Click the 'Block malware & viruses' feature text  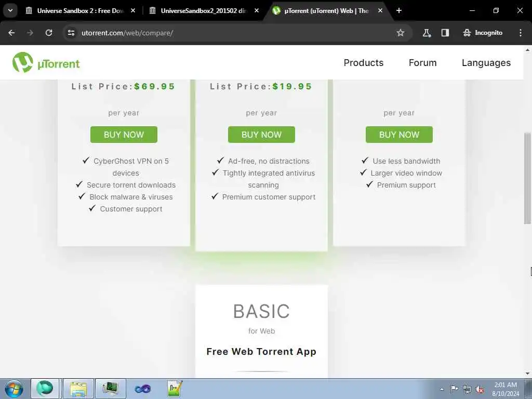point(131,197)
